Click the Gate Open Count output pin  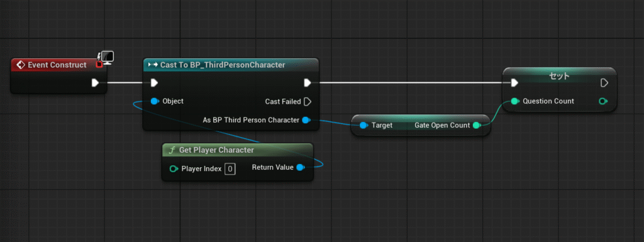[476, 126]
